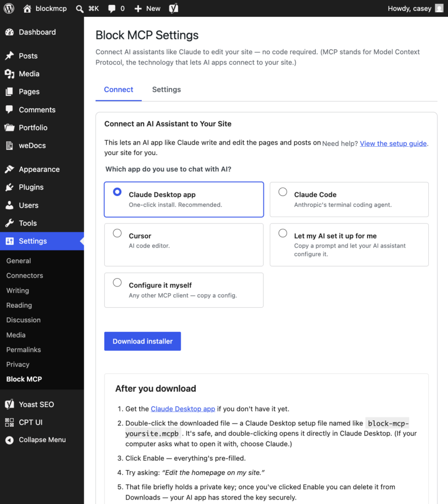This screenshot has height=504, width=448.
Task: Click the block-mcp-yoursite.mcpb file name
Action: [x=267, y=429]
